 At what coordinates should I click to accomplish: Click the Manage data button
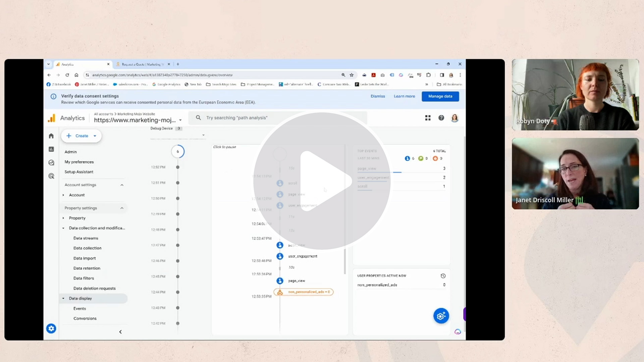tap(440, 96)
